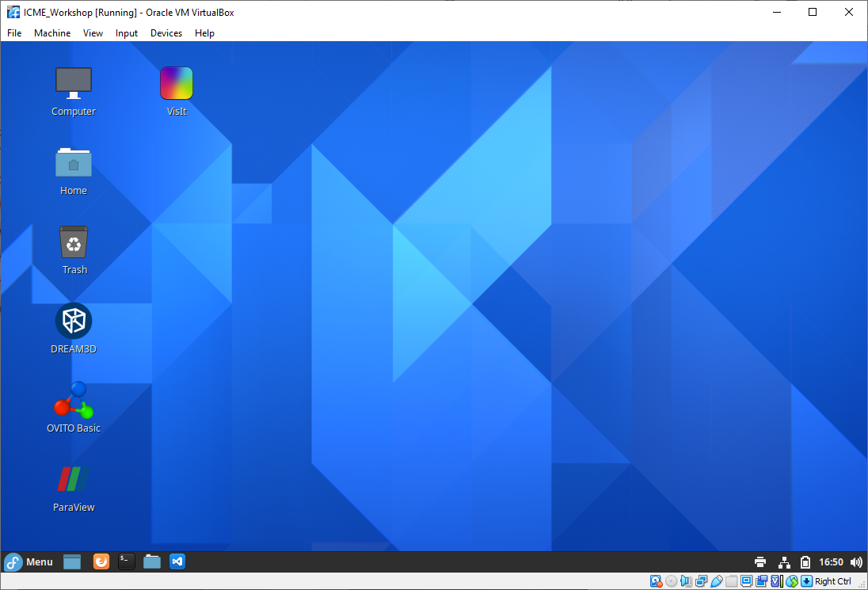Launch the VisIt application icon

coord(177,91)
